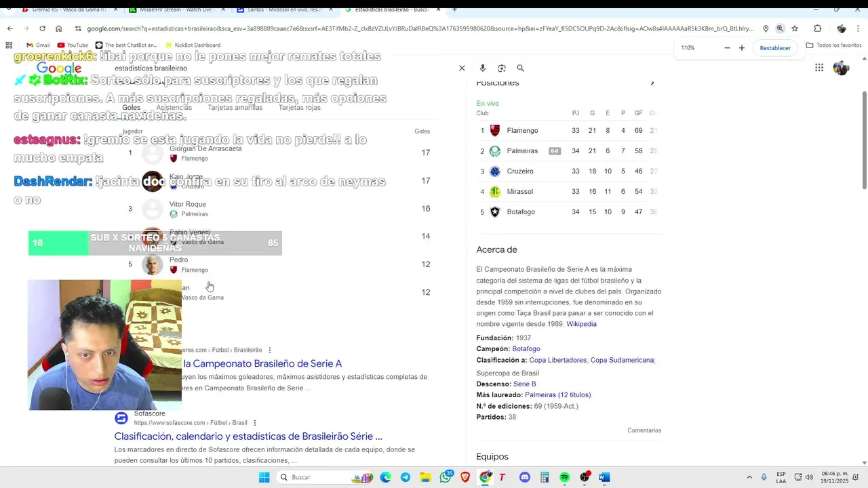Open KickBot Dashboard bookmark
This screenshot has height=488, width=868.
[193, 45]
